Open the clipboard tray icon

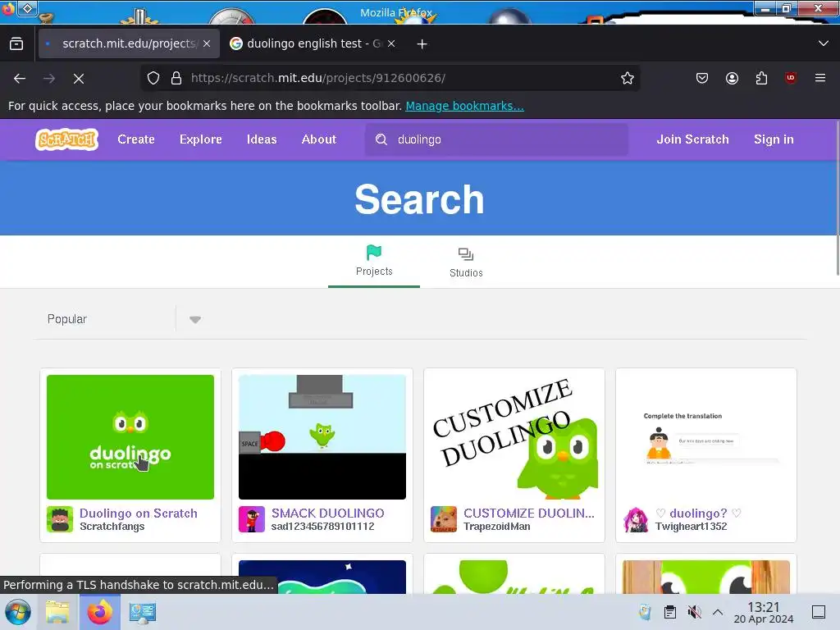(x=669, y=612)
